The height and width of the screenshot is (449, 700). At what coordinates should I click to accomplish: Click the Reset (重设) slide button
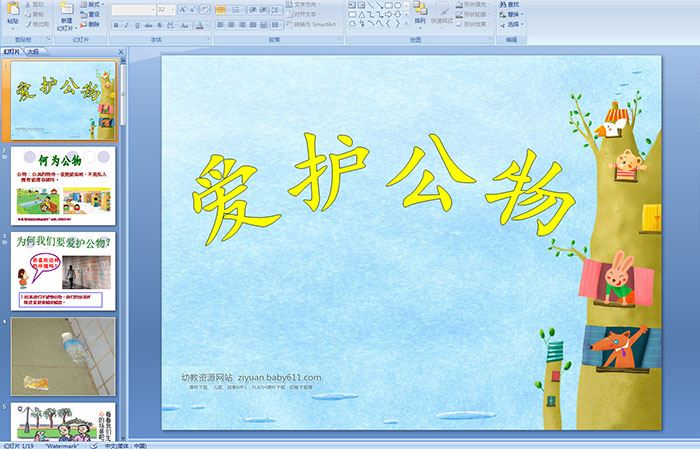coord(93,14)
